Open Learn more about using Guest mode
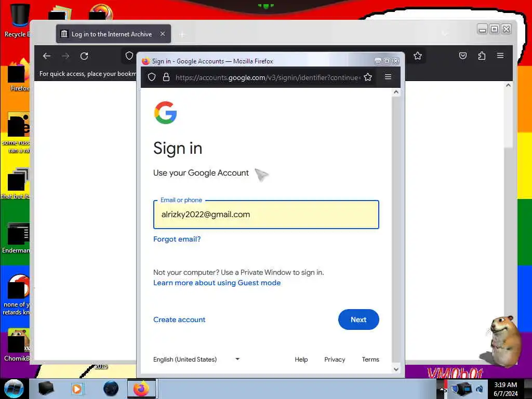 (217, 283)
